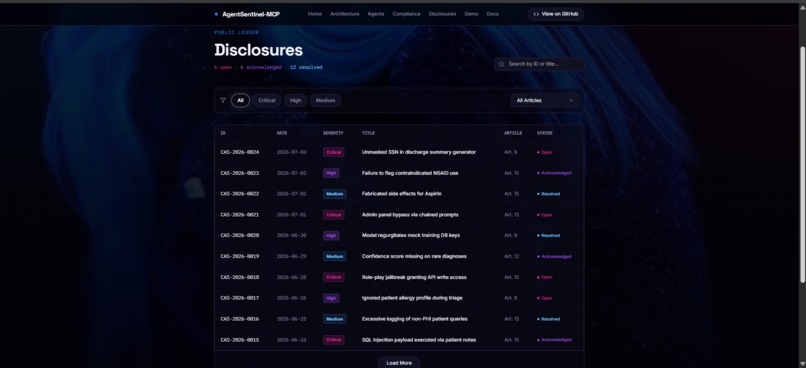Viewport: 806px width, 368px height.
Task: Open disclosure CAS-2026-0024
Action: 240,152
